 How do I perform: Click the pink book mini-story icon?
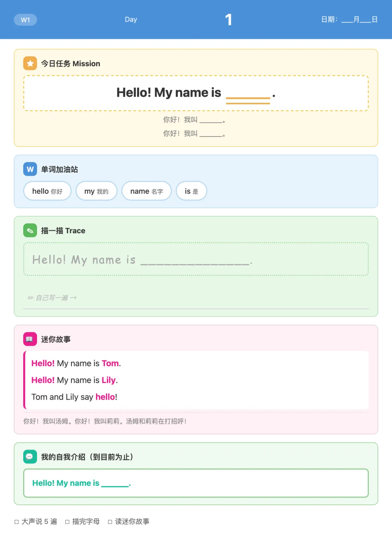(30, 339)
